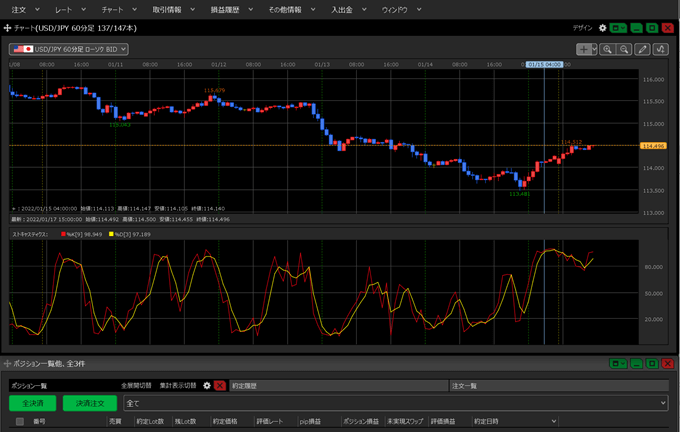
Task: Click the green layout icon in chart title bar
Action: click(x=619, y=28)
